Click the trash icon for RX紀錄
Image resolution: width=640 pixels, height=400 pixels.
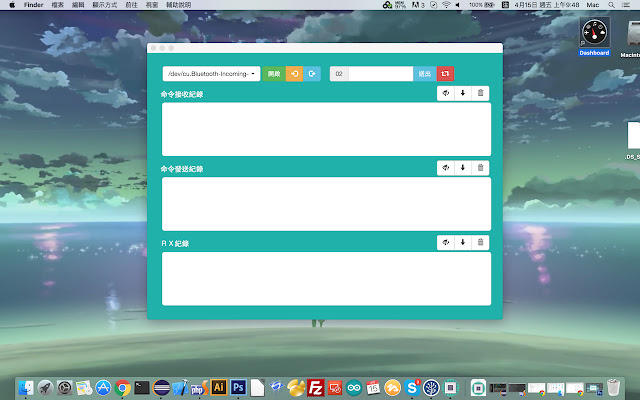pos(480,242)
